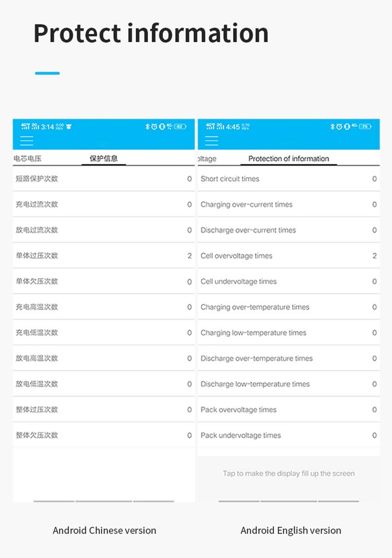Tap alarm clock icon in Chinese version status bar
The image size is (392, 558).
coord(154,127)
